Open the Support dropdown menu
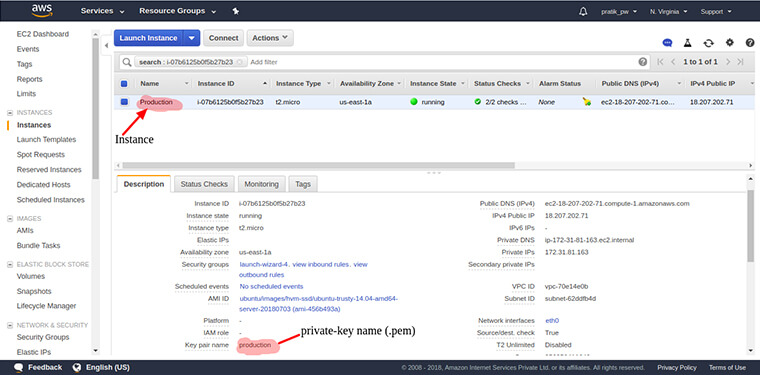 coord(716,12)
